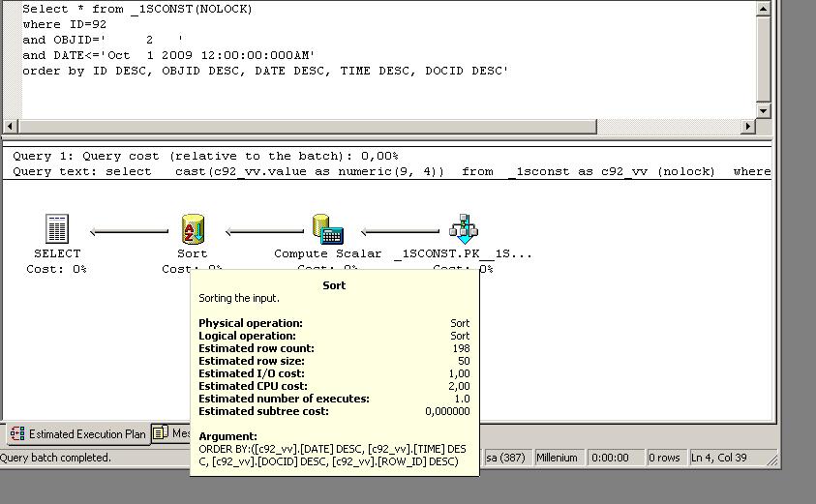Click the '0 rows' status bar panel
The height and width of the screenshot is (504, 816).
(665, 458)
